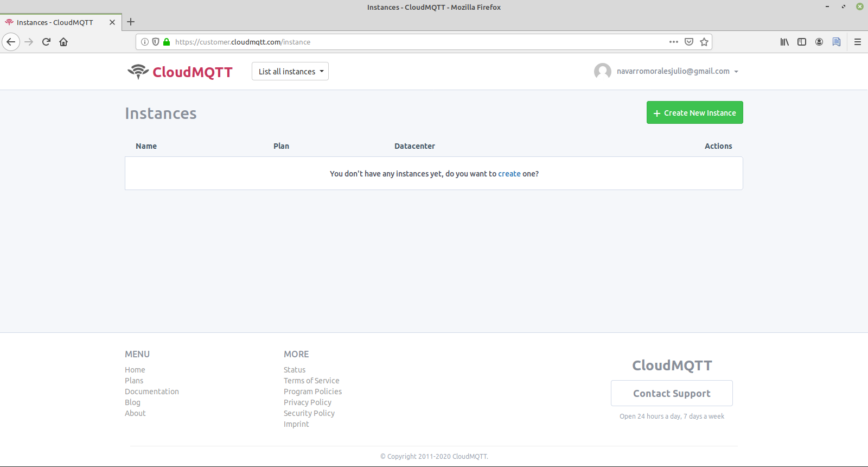Open a new browser tab
Image resolution: width=868 pixels, height=467 pixels.
point(131,22)
